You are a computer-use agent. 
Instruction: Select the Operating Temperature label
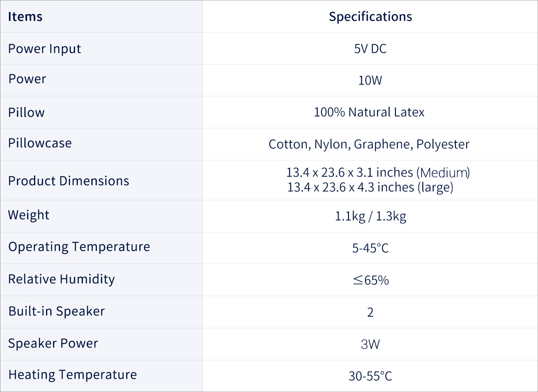79,247
